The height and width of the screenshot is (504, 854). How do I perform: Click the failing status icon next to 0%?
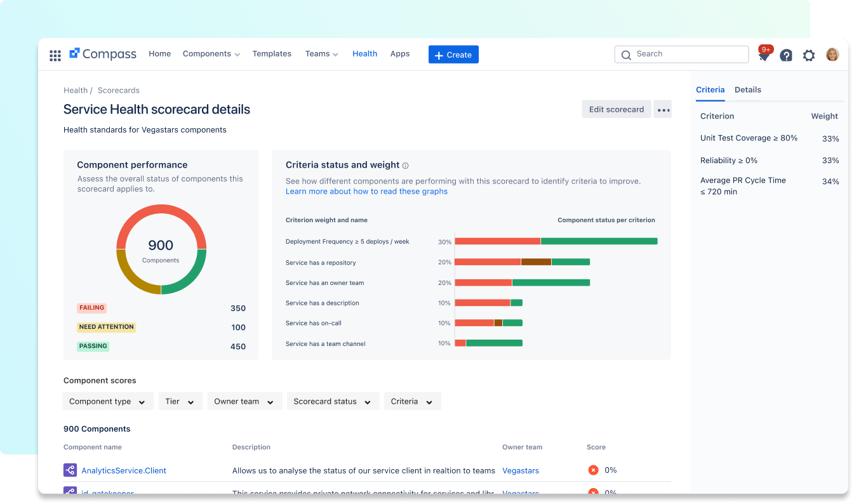[x=593, y=470]
